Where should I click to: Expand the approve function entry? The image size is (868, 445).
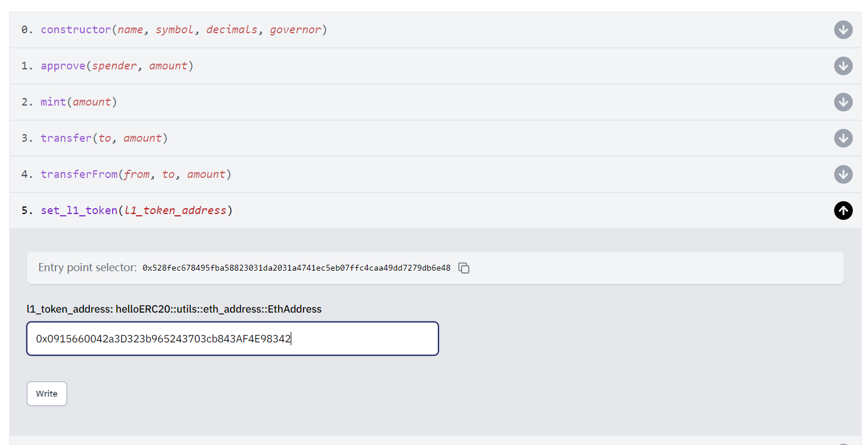tap(843, 66)
